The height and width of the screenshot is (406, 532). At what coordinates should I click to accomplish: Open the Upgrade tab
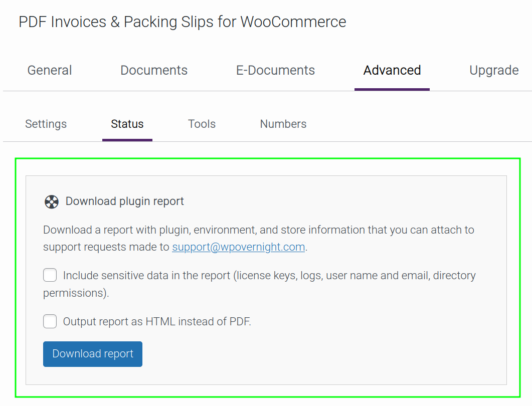(x=493, y=70)
